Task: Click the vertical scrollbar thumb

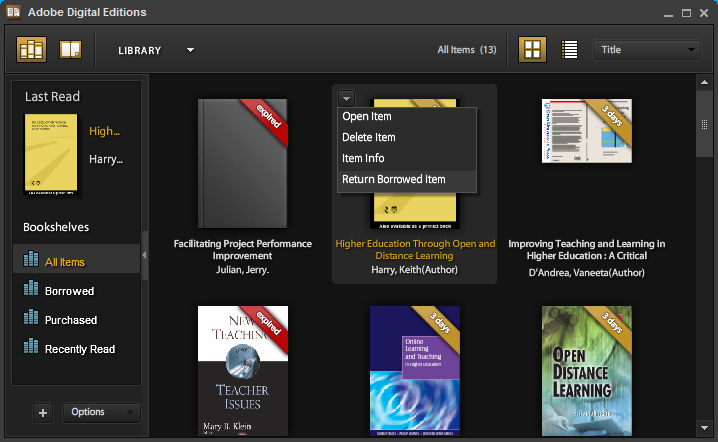Action: (704, 124)
